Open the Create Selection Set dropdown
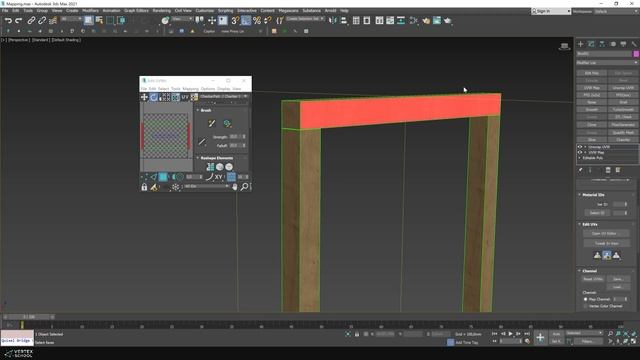The width and height of the screenshot is (640, 360). pos(305,19)
